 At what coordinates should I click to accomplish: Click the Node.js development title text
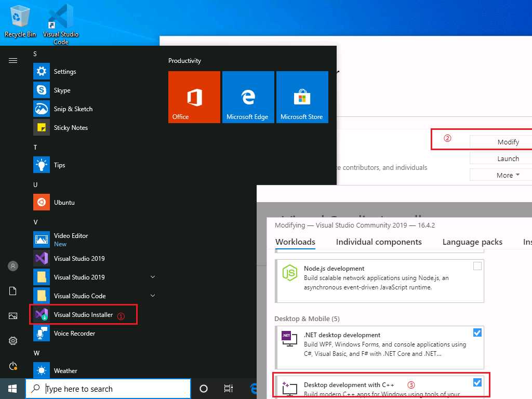[334, 269]
